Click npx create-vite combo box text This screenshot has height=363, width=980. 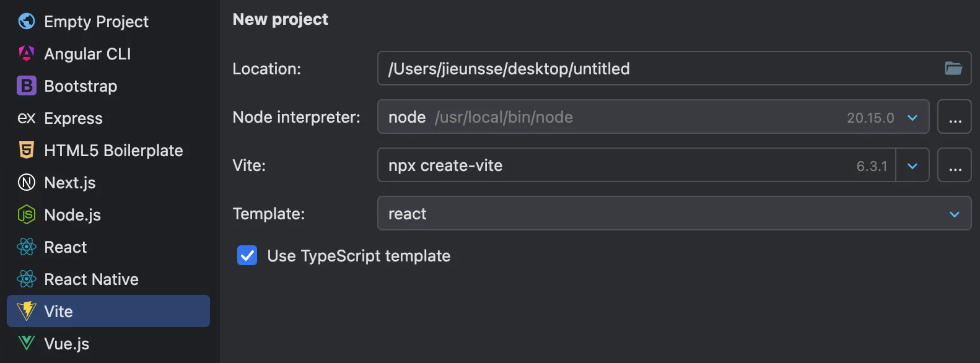tap(445, 166)
